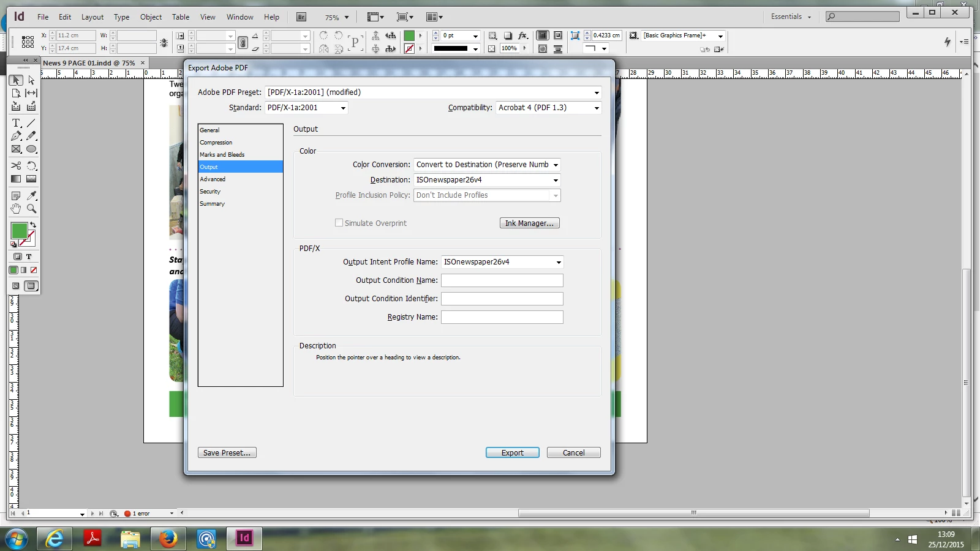Image resolution: width=980 pixels, height=551 pixels.
Task: Activate the Eyedropper tool
Action: [31, 196]
